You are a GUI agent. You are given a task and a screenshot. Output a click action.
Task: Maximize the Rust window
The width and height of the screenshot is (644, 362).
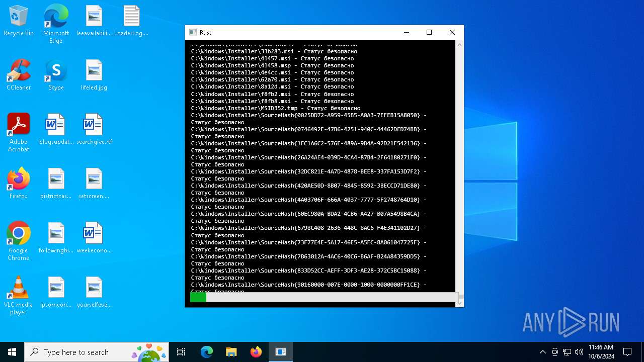(x=429, y=32)
